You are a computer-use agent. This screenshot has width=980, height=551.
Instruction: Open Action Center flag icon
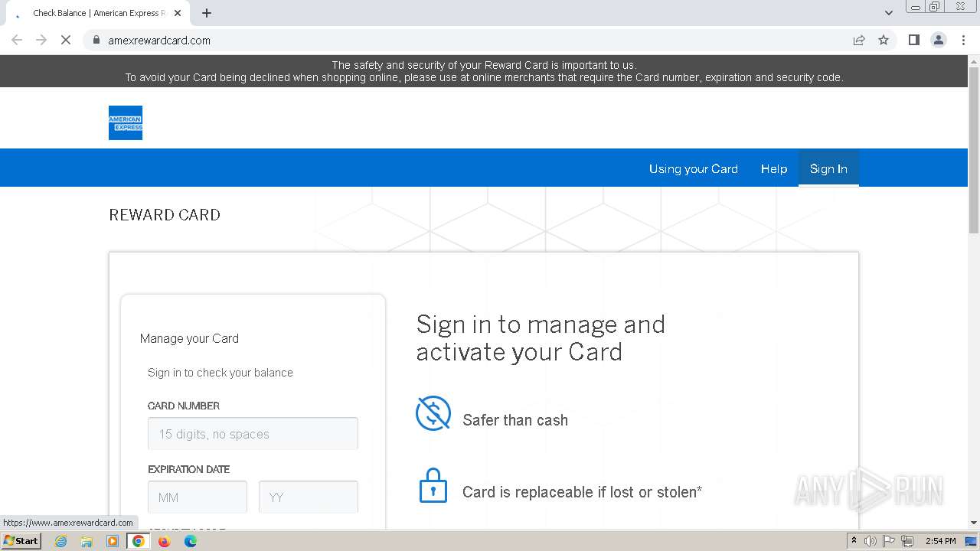click(x=890, y=541)
